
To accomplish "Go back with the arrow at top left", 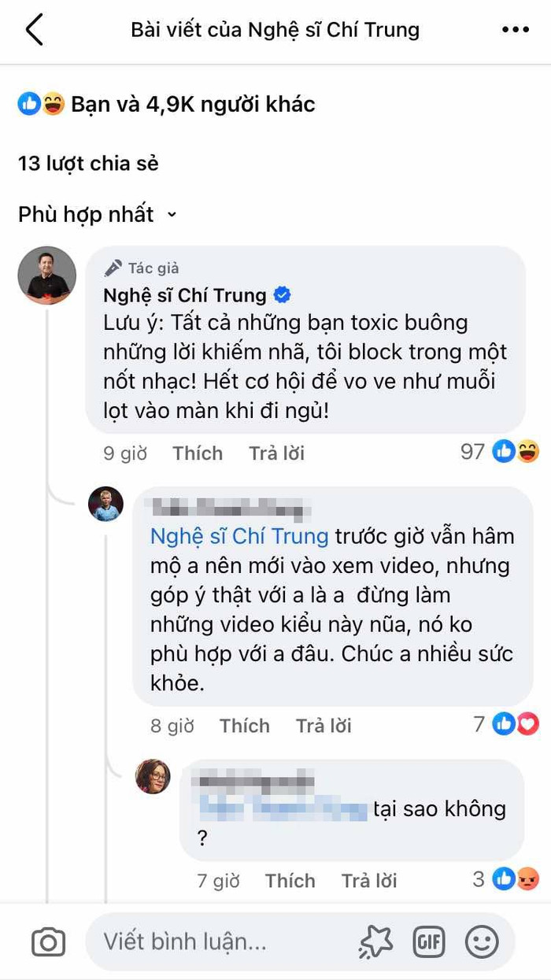I will [33, 29].
